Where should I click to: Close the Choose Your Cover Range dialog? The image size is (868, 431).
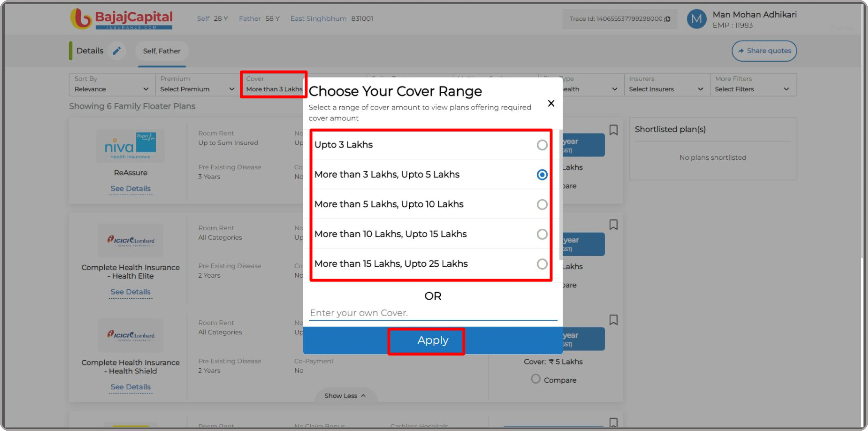[x=551, y=103]
